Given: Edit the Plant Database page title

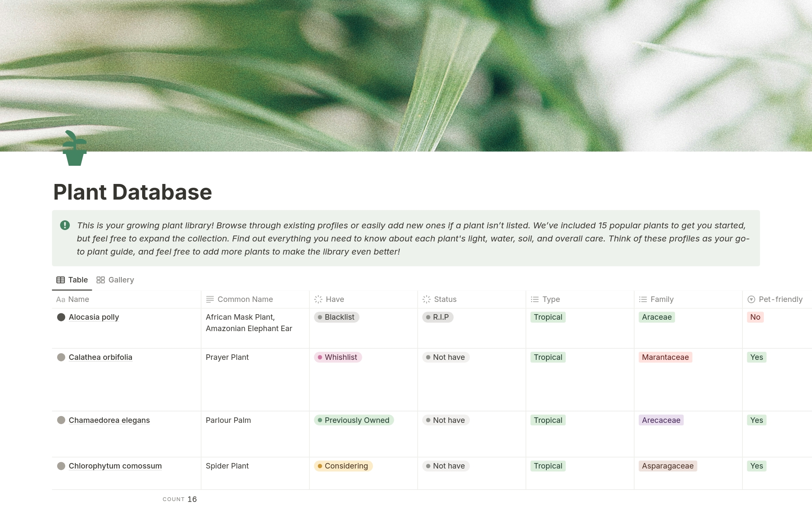Looking at the screenshot, I should tap(132, 192).
